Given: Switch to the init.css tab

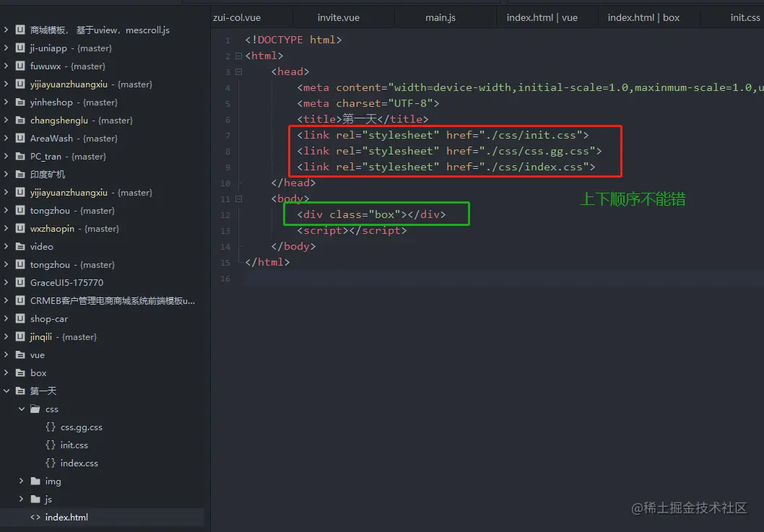Looking at the screenshot, I should point(745,18).
